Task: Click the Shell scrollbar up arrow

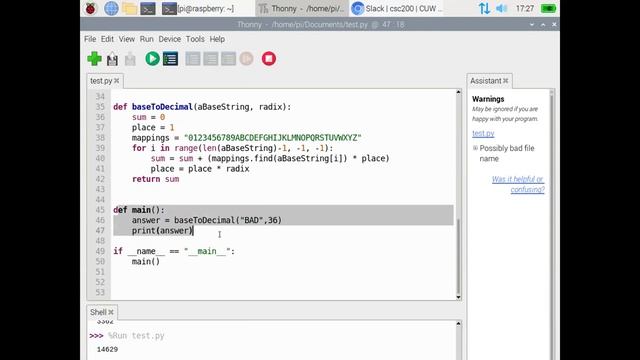Action: 458,324
